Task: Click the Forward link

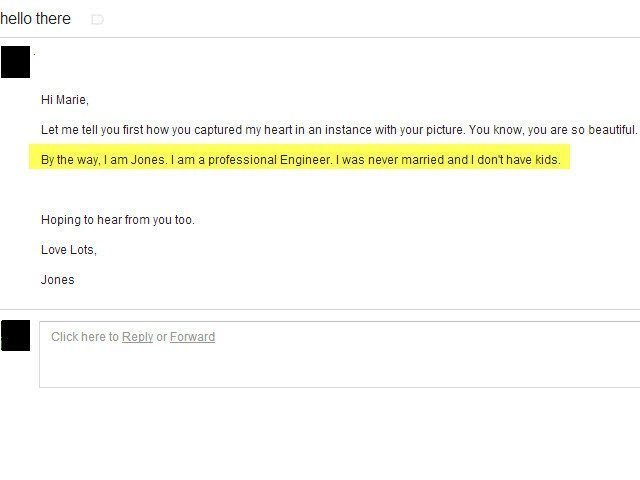Action: pos(192,337)
